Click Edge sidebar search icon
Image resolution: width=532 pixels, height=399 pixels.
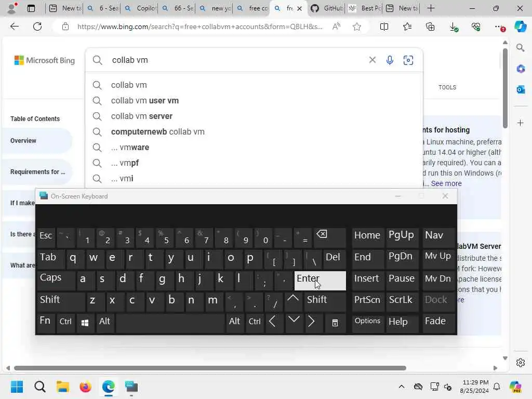click(x=521, y=48)
